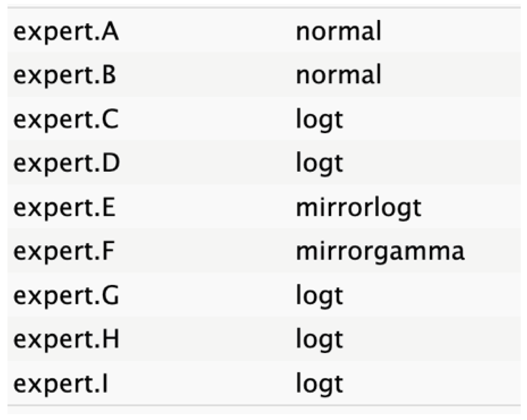Click the expert.I name cell
The width and height of the screenshot is (527, 420).
pyautogui.click(x=61, y=384)
